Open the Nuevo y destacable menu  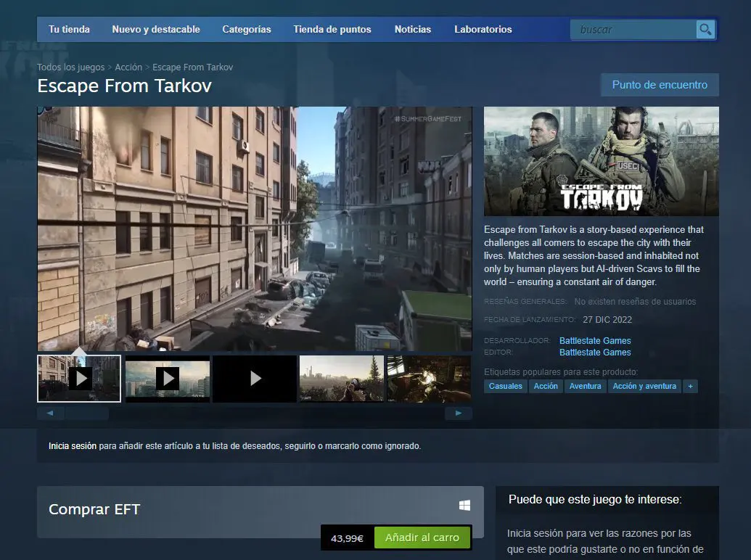tap(156, 29)
